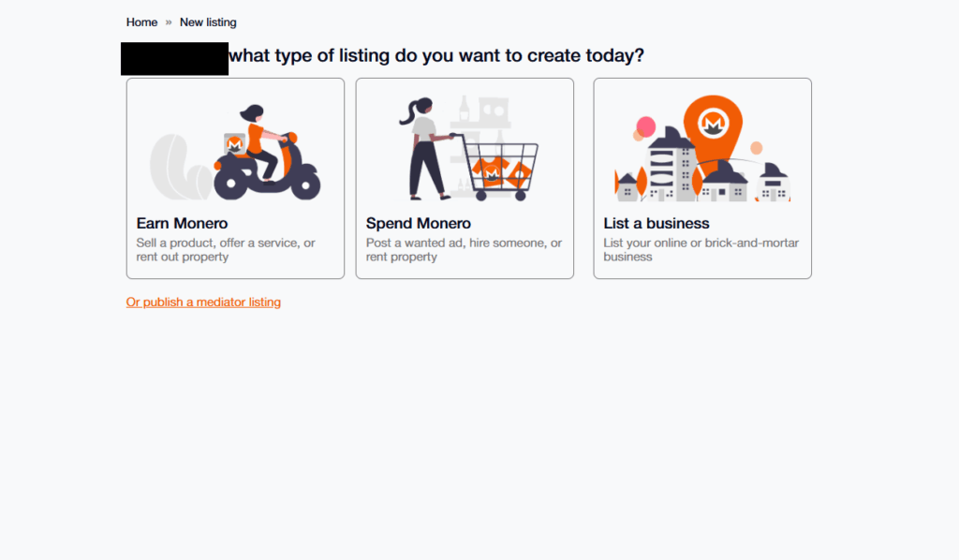Choose the List a business title
The image size is (959, 560).
click(656, 224)
